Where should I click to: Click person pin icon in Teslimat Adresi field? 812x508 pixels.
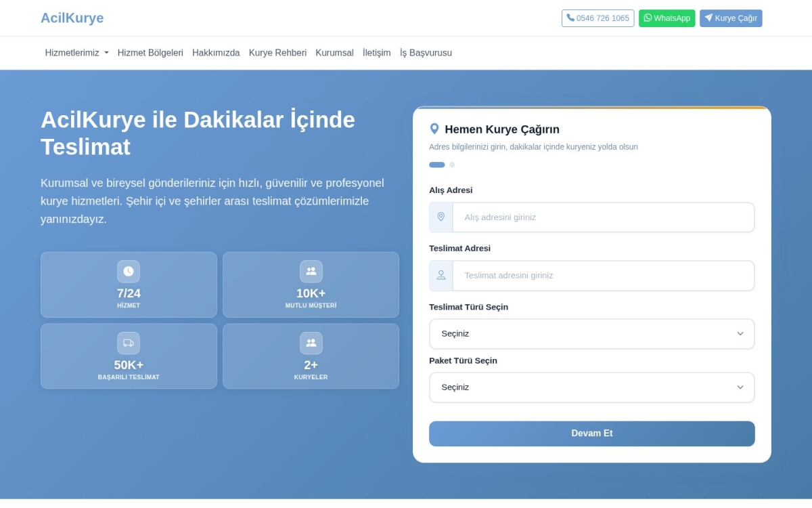[x=441, y=276]
